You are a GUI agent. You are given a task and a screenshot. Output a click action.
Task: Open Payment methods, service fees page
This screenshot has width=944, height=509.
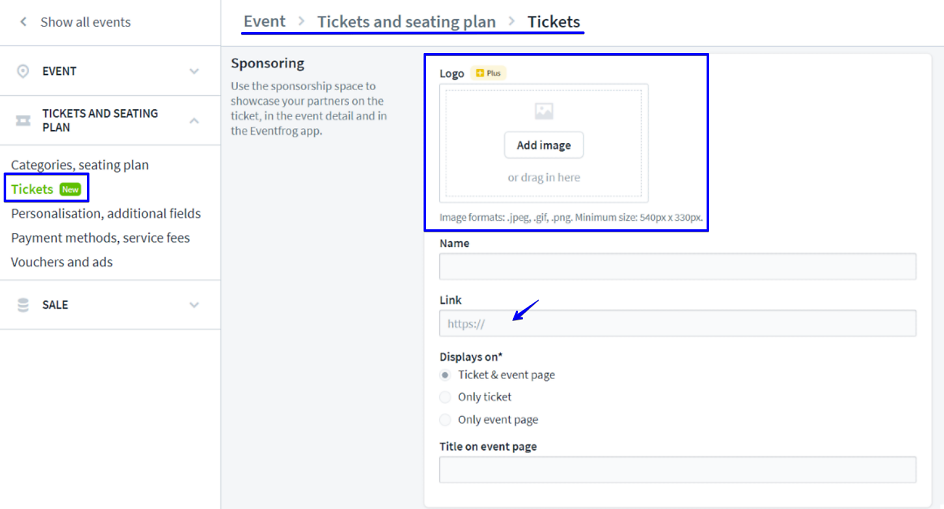100,238
